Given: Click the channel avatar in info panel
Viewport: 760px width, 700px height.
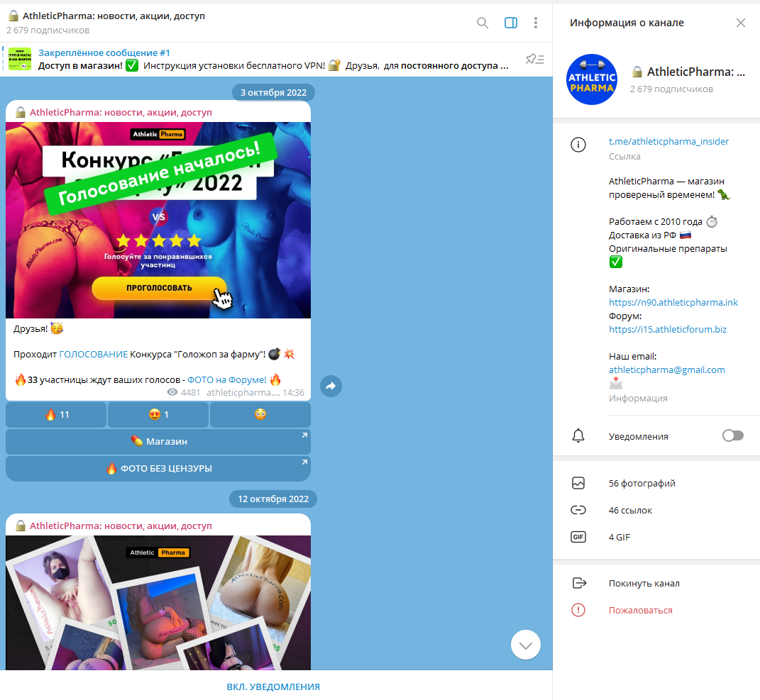Looking at the screenshot, I should coord(592,79).
